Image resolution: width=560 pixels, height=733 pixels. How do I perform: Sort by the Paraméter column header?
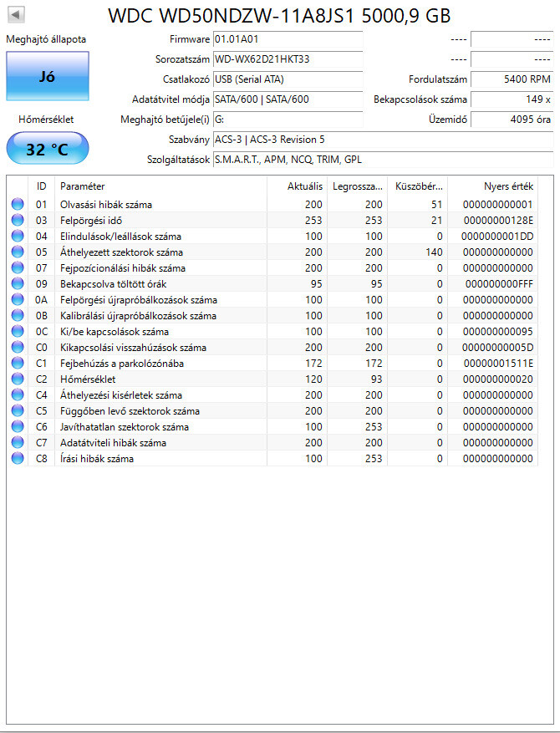[x=160, y=186]
